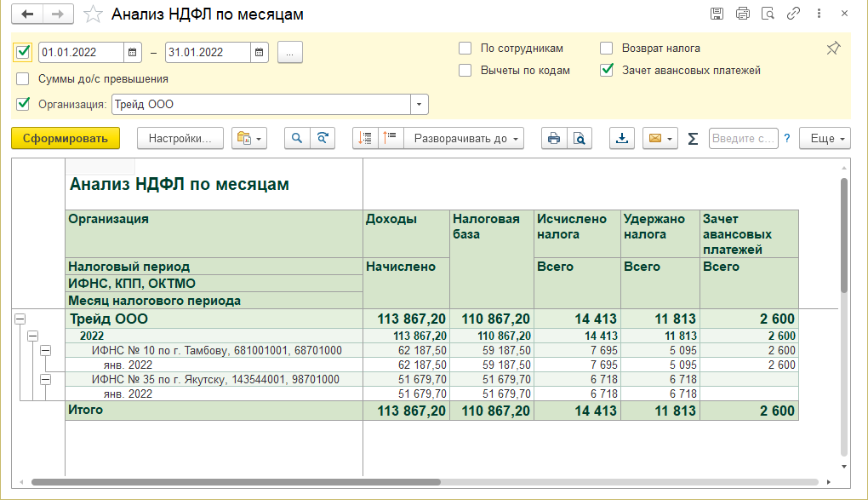Open the find (magnifier) tool in the toolbar
868x500 pixels.
point(298,138)
